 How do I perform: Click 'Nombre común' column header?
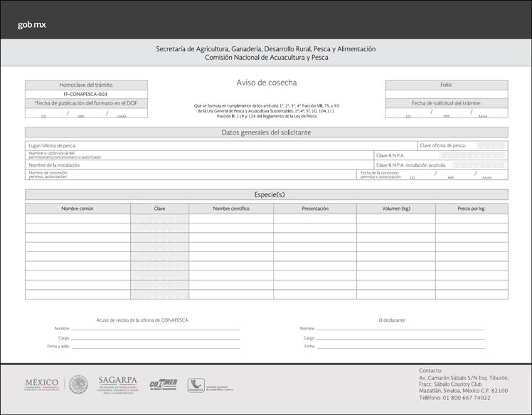point(78,209)
